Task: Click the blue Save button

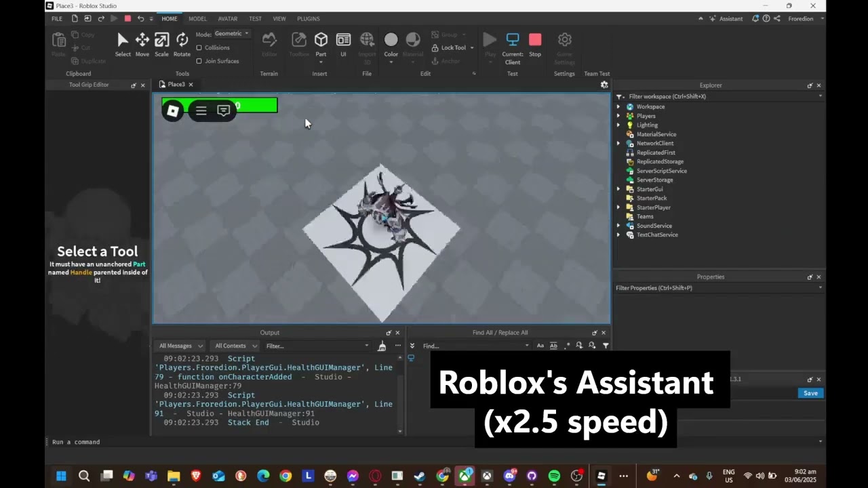Action: [x=810, y=393]
